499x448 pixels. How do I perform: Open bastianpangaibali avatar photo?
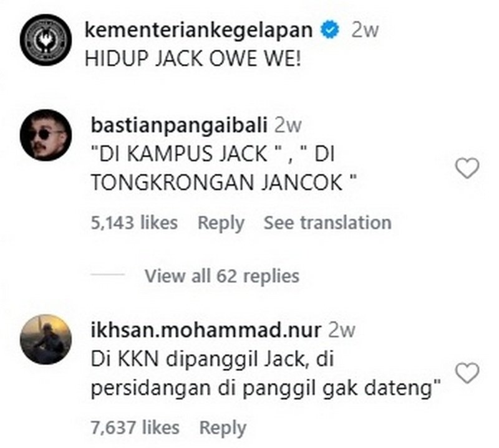tap(46, 135)
